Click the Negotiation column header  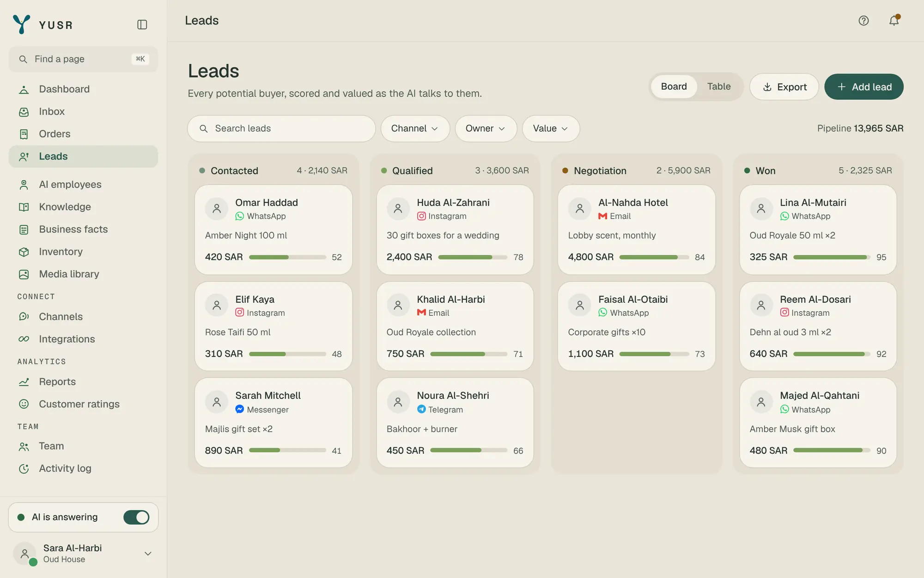click(x=637, y=171)
